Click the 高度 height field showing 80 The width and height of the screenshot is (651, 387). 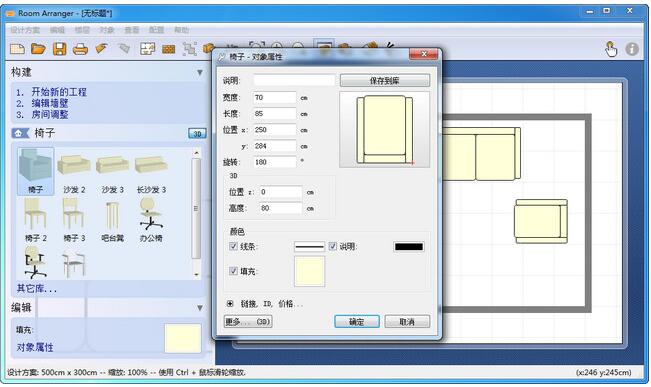[281, 208]
